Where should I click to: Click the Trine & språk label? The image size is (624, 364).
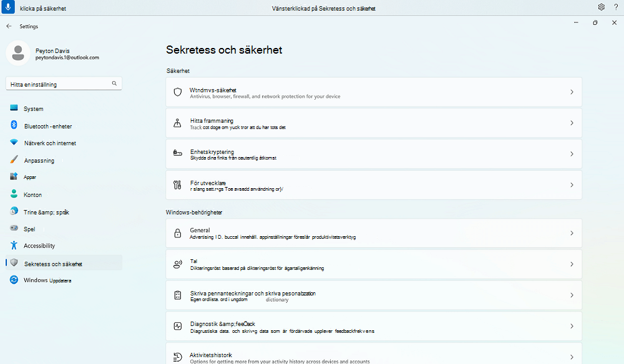click(47, 212)
